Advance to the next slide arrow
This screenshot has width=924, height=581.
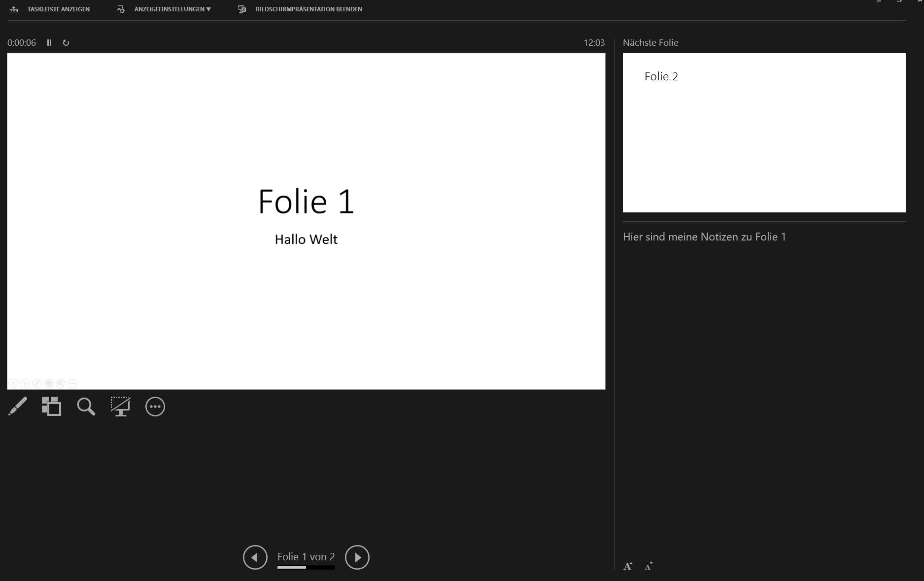click(x=357, y=557)
